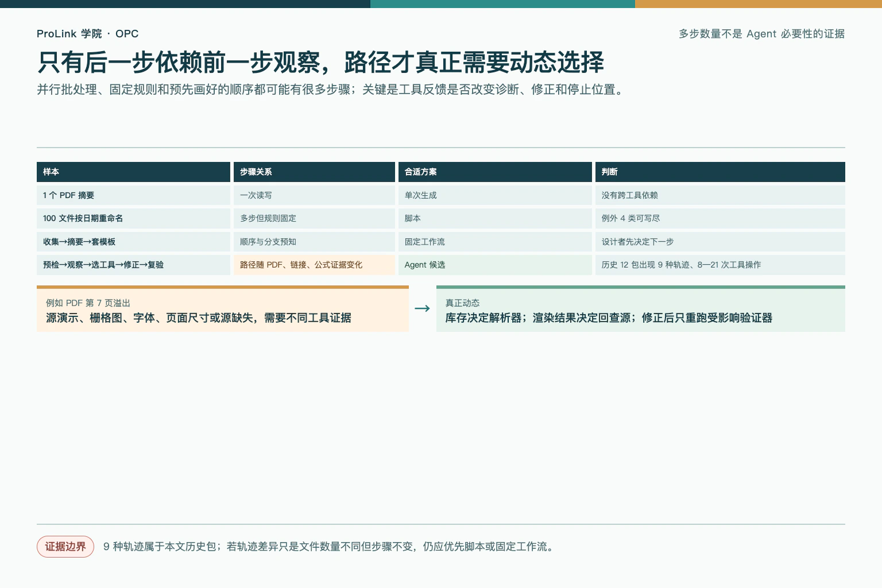Click the top-right caption '多步数量不是 Agent 必要性的证据'
The height and width of the screenshot is (588, 882).
click(761, 34)
